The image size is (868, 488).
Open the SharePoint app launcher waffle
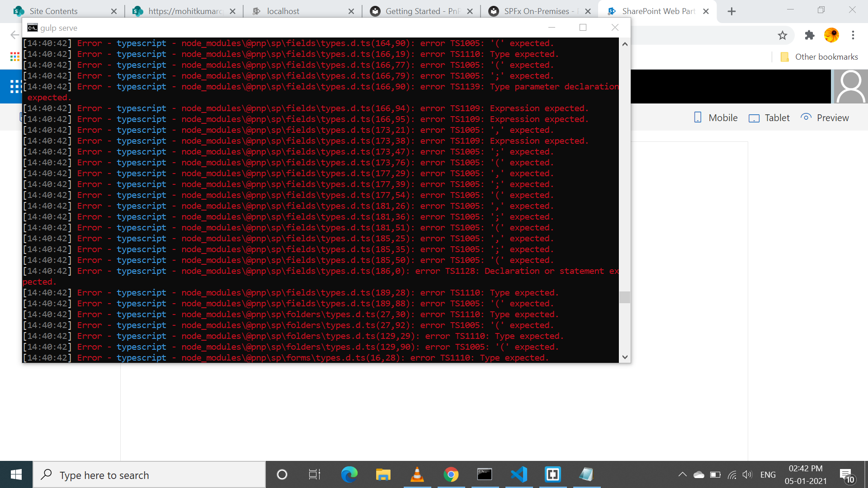pyautogui.click(x=15, y=86)
